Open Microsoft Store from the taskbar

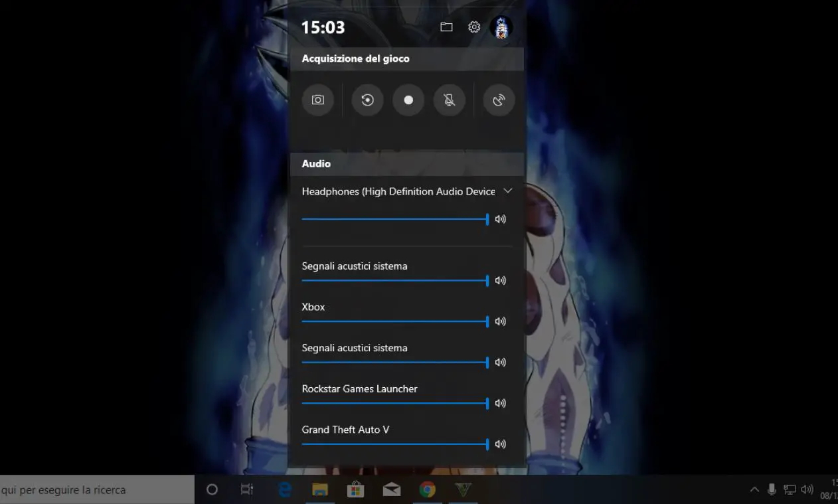point(356,490)
